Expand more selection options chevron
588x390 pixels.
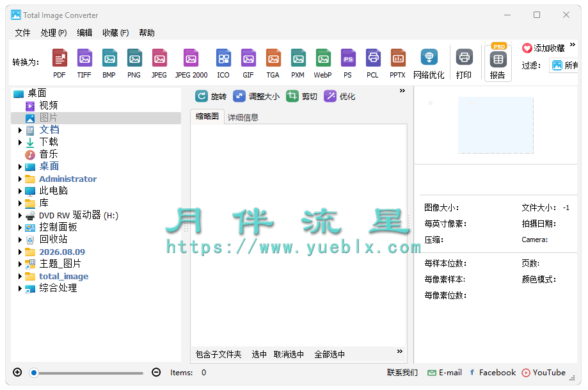400,352
